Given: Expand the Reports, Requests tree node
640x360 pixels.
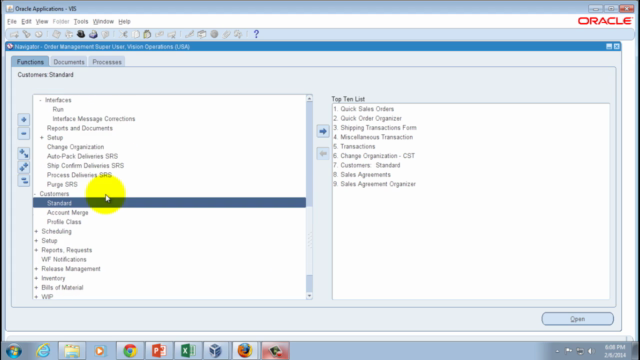Looking at the screenshot, I should tap(36, 250).
